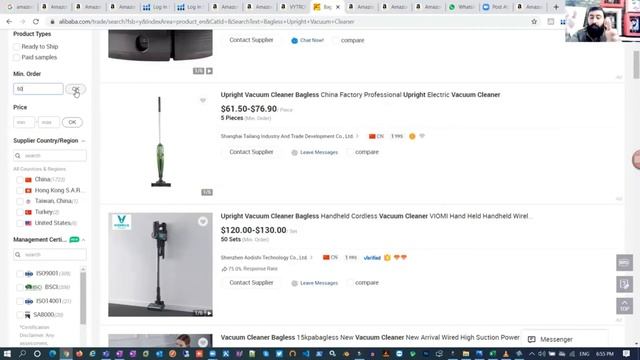Click the Verified supplier badge
This screenshot has width=640, height=360.
point(372,258)
